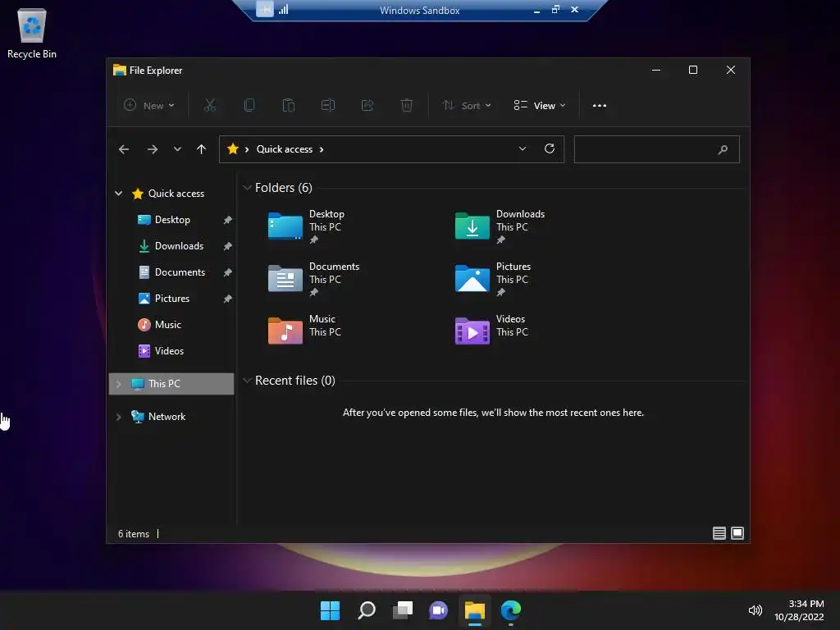Click Quick access in navigation pane
Viewport: 840px width, 630px height.
[x=176, y=194]
